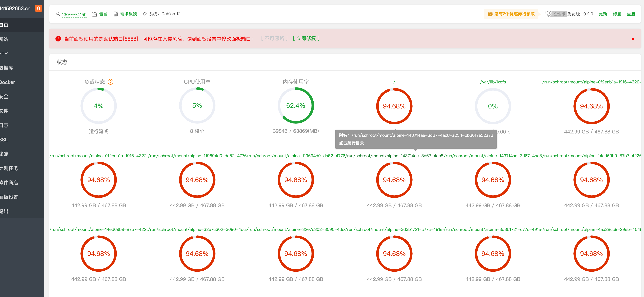Click the alarm bell icon beside 告警

pos(95,14)
